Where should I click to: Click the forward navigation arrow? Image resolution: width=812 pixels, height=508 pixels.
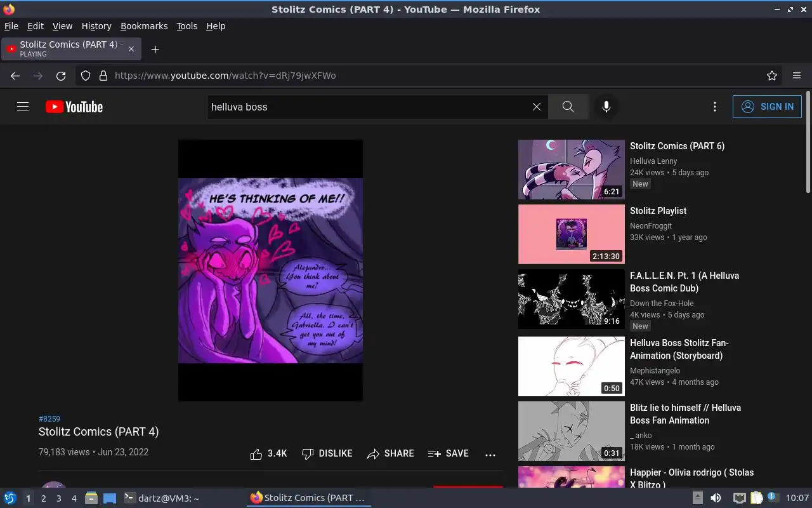coord(38,76)
